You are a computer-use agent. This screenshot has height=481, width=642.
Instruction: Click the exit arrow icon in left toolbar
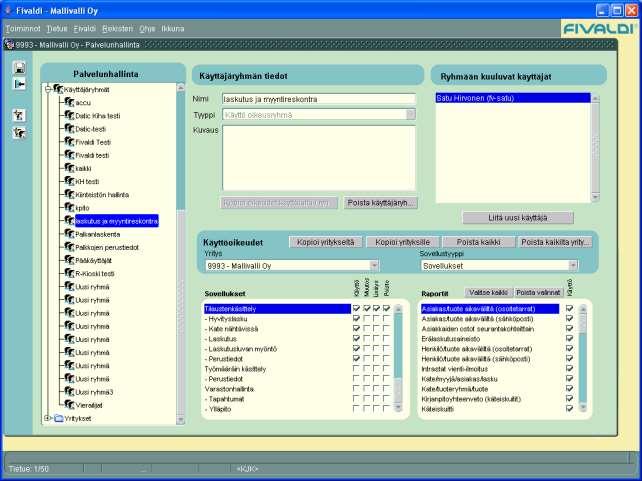pos(19,84)
